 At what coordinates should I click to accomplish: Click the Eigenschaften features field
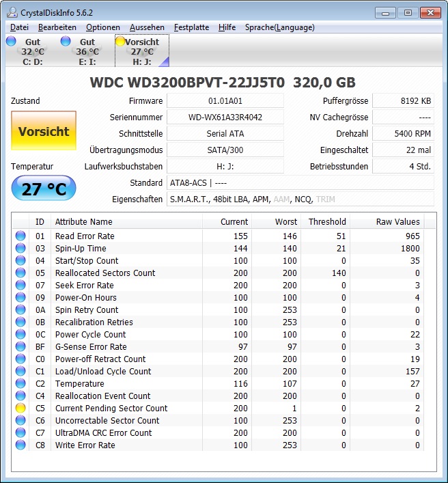pyautogui.click(x=300, y=199)
